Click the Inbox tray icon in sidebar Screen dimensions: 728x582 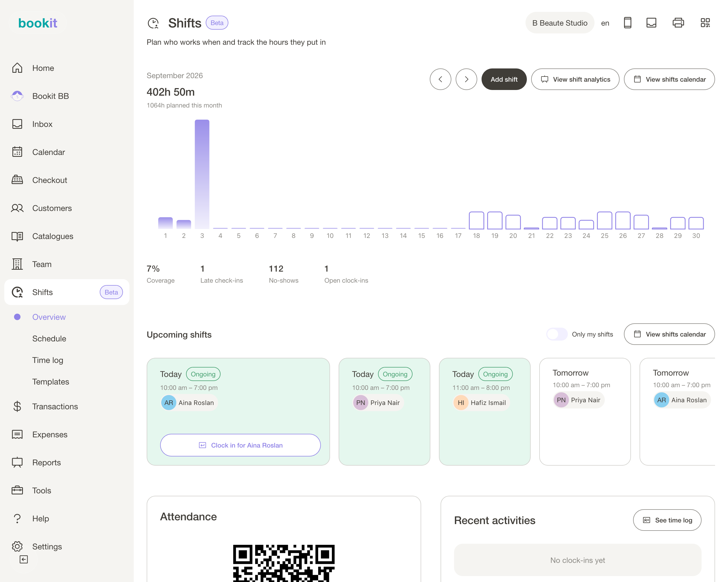coord(17,124)
